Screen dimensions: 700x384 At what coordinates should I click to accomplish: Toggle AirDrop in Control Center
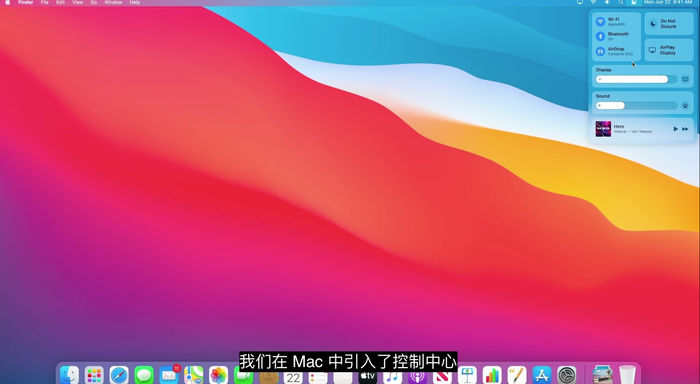600,51
